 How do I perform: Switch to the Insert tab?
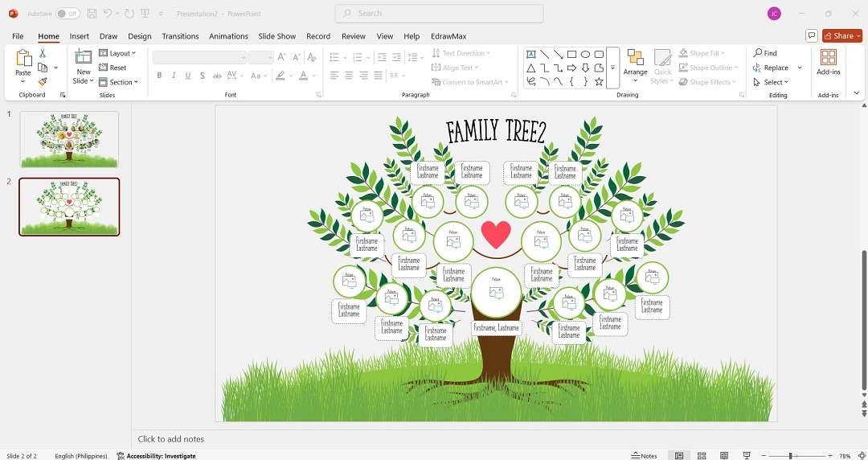pyautogui.click(x=79, y=36)
